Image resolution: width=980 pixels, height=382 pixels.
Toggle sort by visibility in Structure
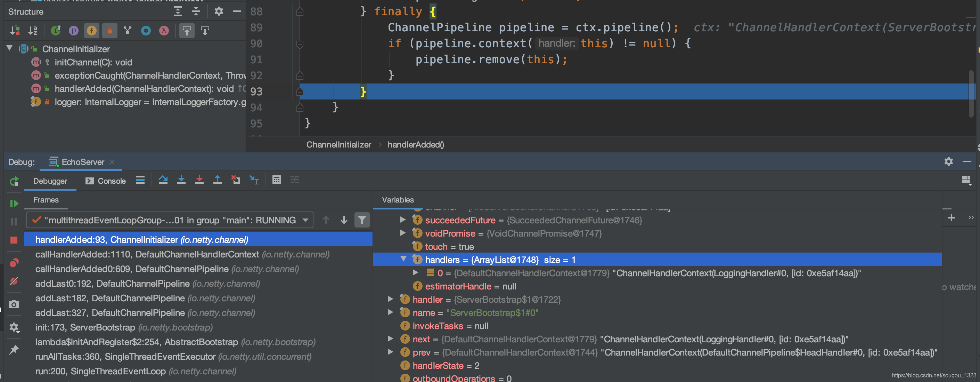coord(15,31)
